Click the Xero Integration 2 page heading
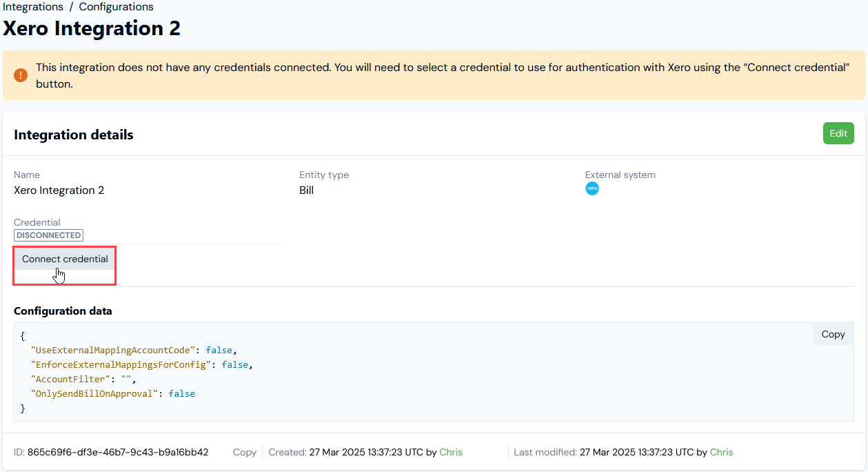This screenshot has height=472, width=868. click(92, 28)
